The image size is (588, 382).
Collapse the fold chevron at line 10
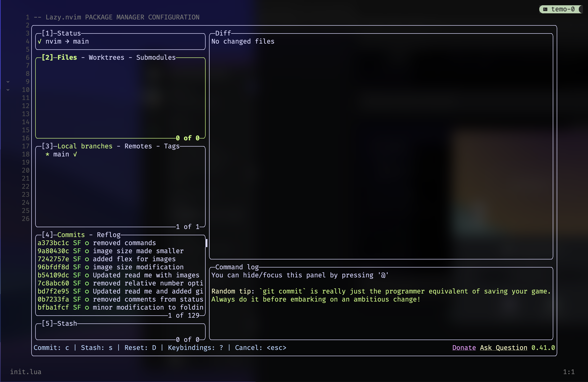click(x=8, y=90)
